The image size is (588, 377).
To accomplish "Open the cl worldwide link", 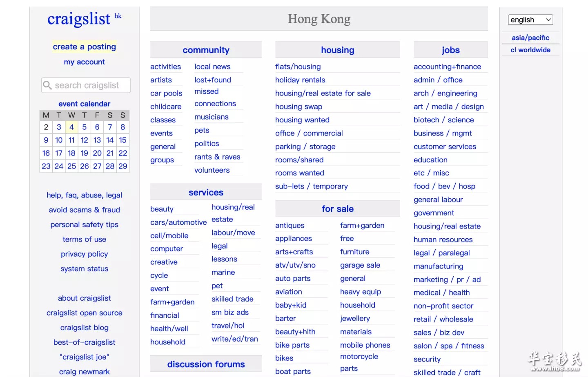I will 530,50.
